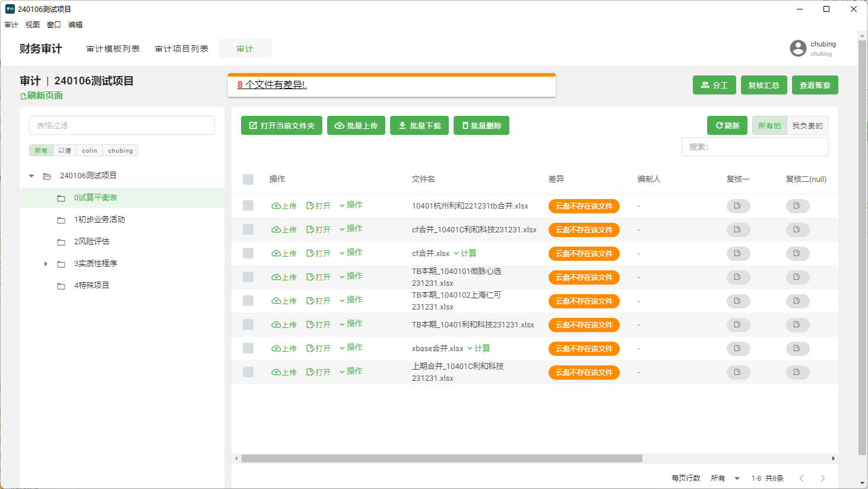
Task: Switch filter to 我负责的
Action: coord(809,125)
